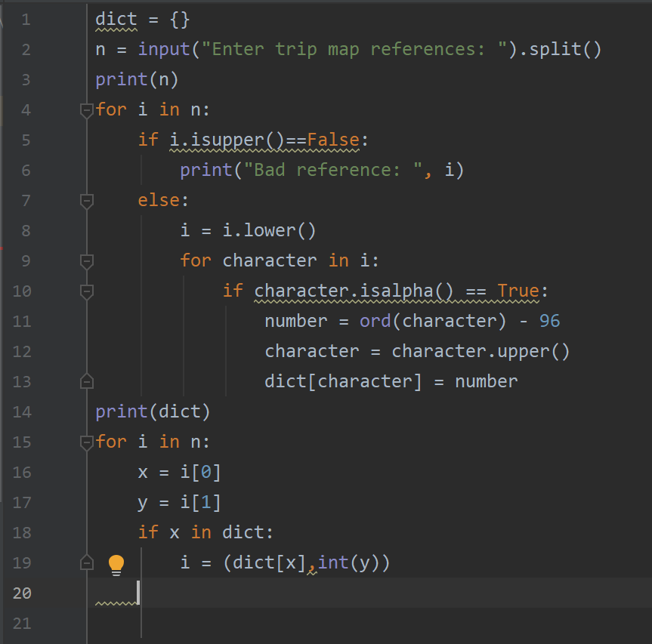Click 'i[1]' on line 17
The width and height of the screenshot is (652, 644).
pos(200,503)
